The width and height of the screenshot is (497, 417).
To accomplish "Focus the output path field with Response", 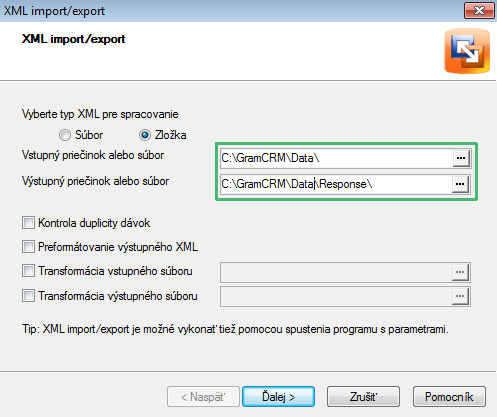I will point(336,184).
